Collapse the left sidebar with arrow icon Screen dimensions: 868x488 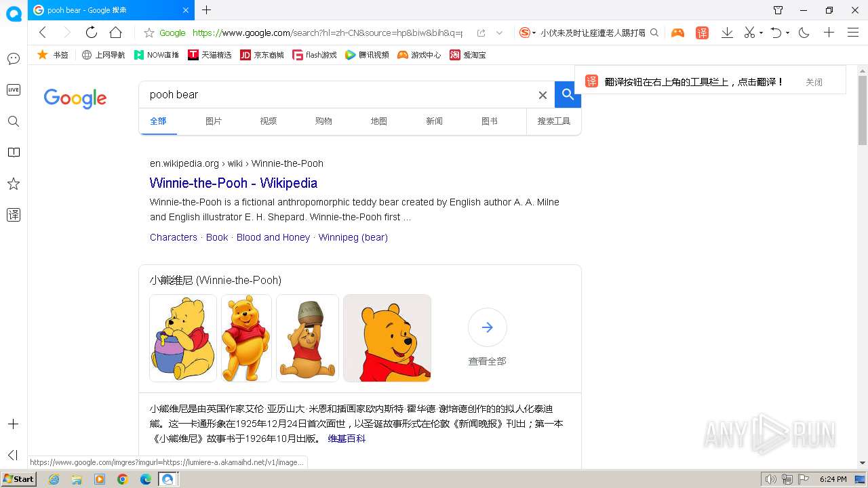click(13, 455)
